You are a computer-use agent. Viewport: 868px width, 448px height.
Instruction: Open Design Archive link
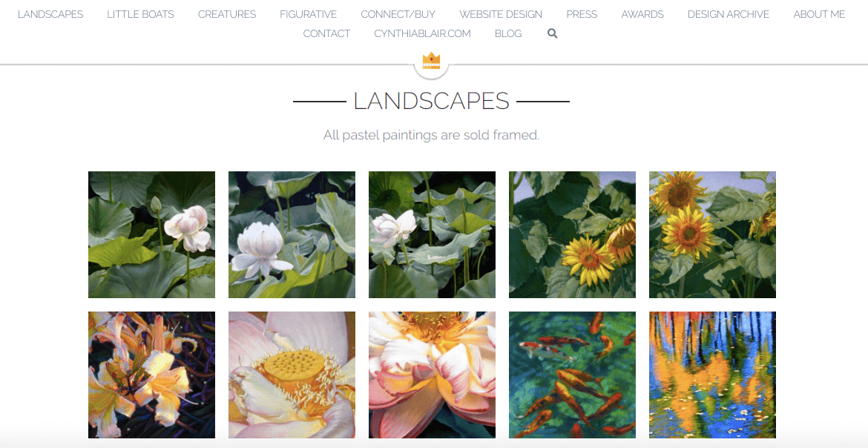(729, 14)
